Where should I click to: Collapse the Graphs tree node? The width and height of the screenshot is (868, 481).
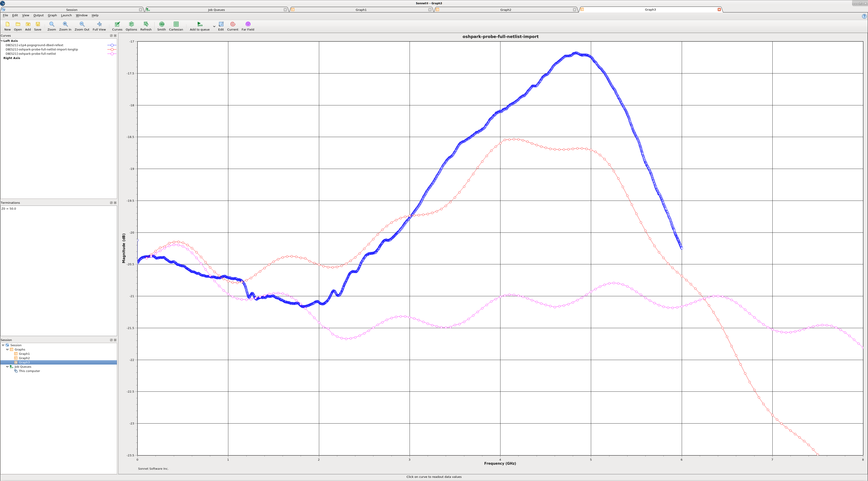click(7, 350)
